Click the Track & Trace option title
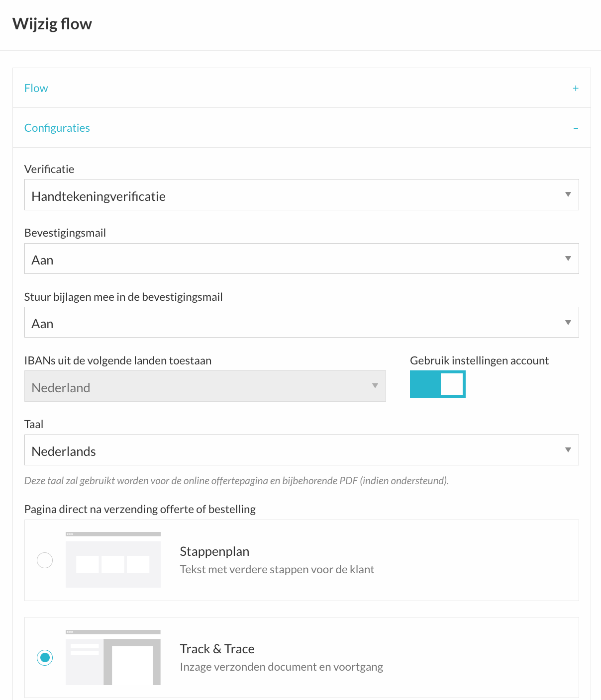This screenshot has width=601, height=700. (217, 649)
